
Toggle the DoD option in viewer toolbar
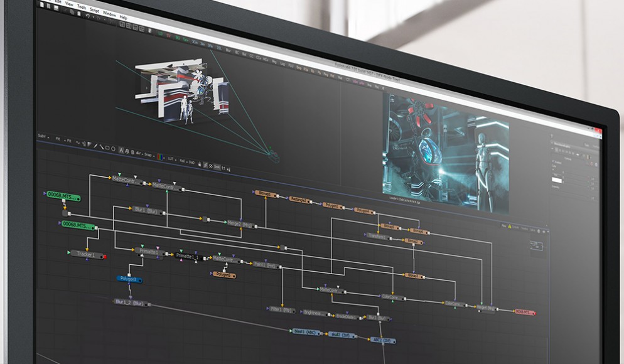point(192,163)
